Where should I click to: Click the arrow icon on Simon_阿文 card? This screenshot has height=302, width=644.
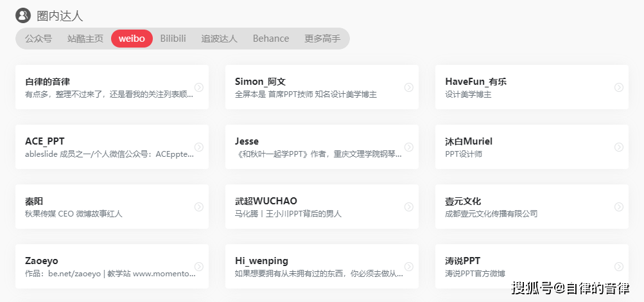[x=409, y=87]
